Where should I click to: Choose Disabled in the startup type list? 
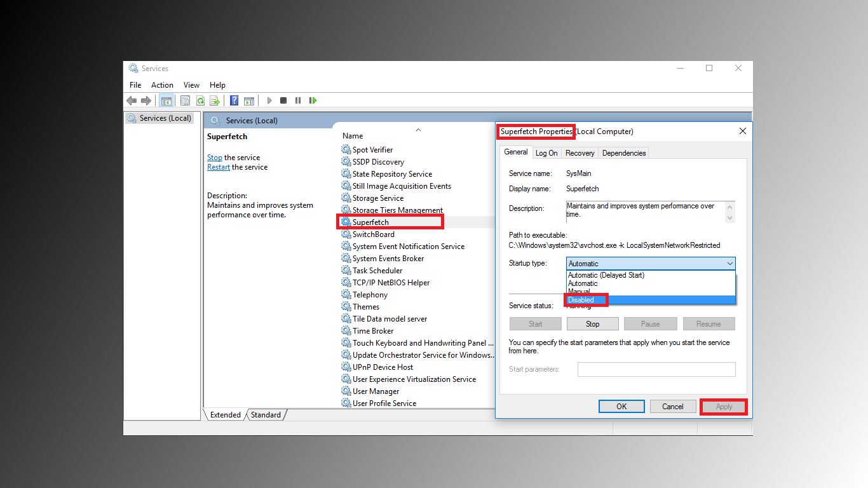pyautogui.click(x=651, y=300)
